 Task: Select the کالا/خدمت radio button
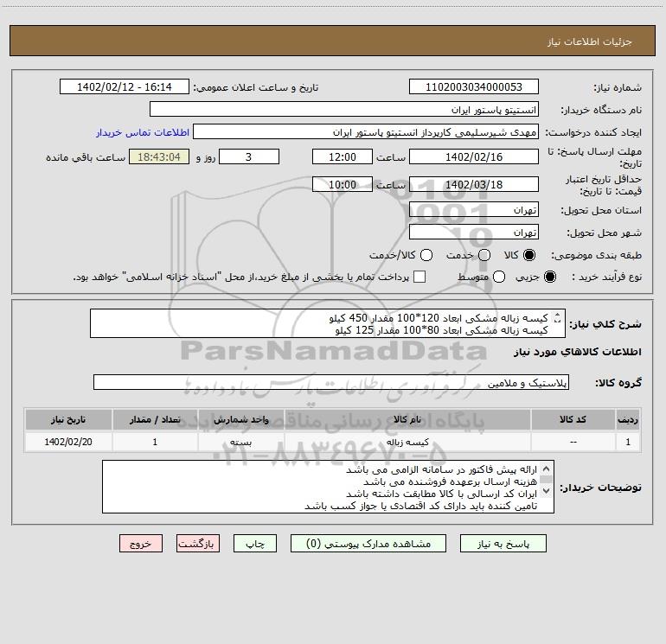pyautogui.click(x=426, y=255)
